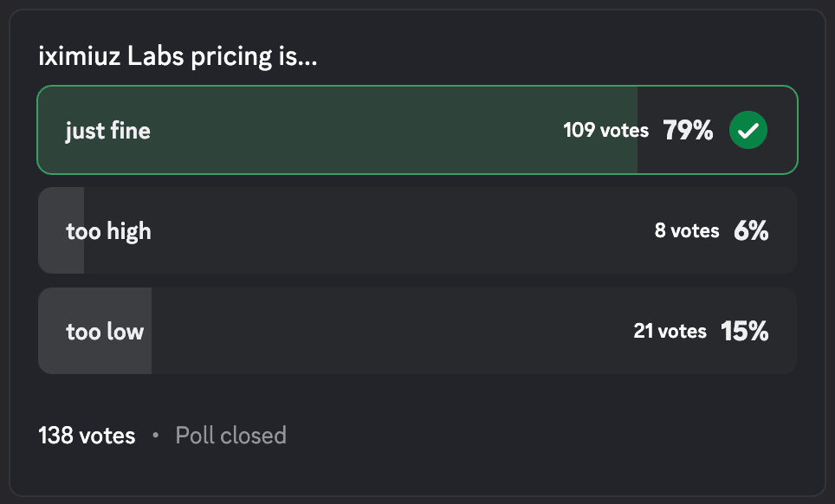Viewport: 835px width, 504px height.
Task: Click the '21 votes' count
Action: (x=670, y=331)
